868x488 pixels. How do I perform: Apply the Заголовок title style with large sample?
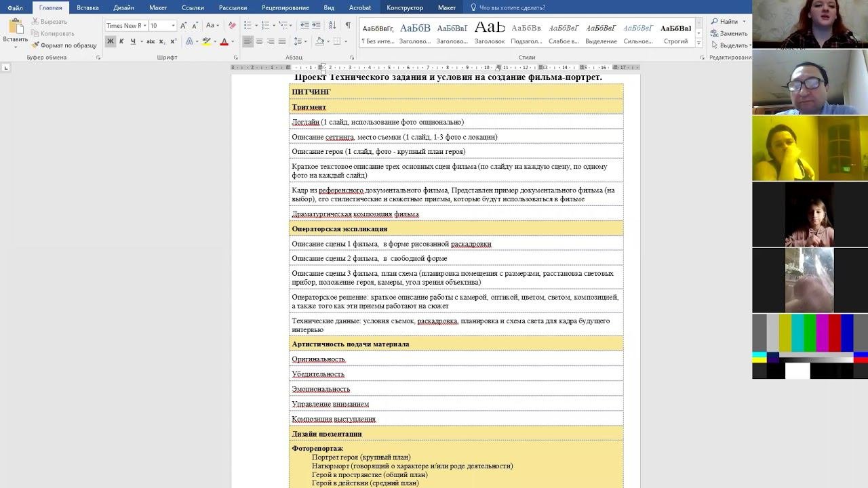click(x=490, y=33)
